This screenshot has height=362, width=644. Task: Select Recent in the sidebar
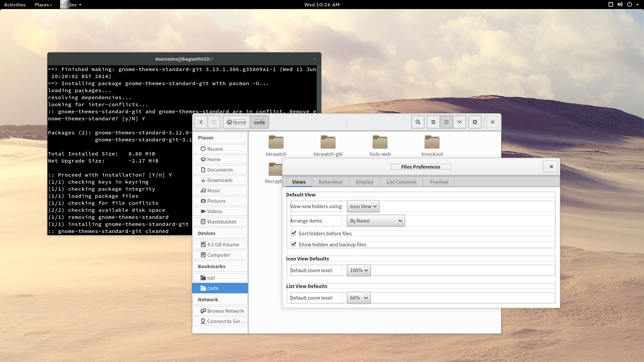click(x=220, y=149)
